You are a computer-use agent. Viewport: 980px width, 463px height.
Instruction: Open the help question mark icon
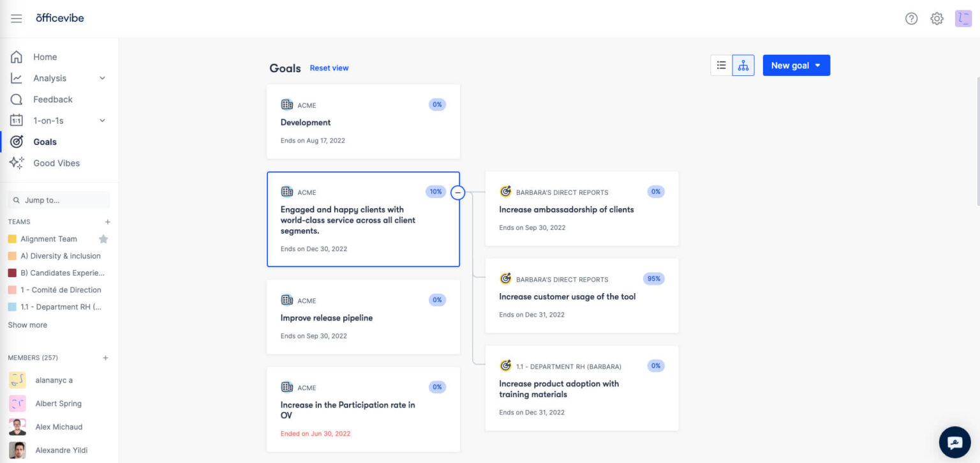point(911,19)
